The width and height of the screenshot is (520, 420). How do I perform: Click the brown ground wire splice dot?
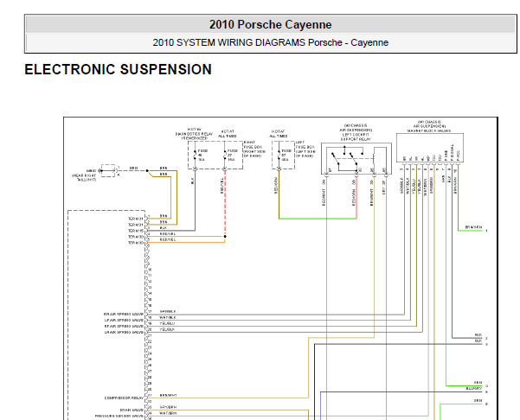(x=147, y=171)
